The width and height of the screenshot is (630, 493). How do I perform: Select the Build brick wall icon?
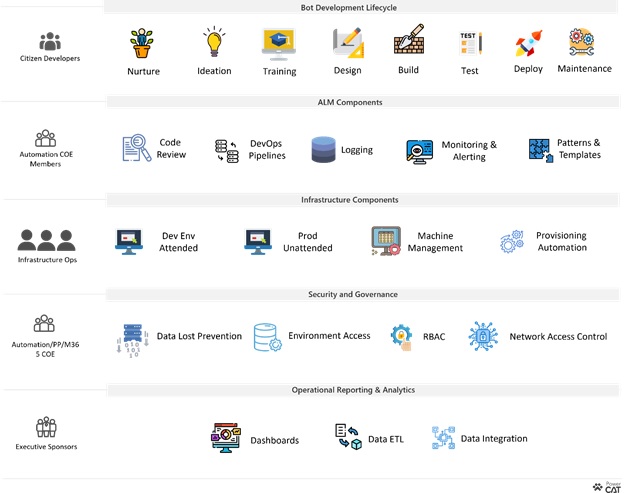pyautogui.click(x=409, y=39)
